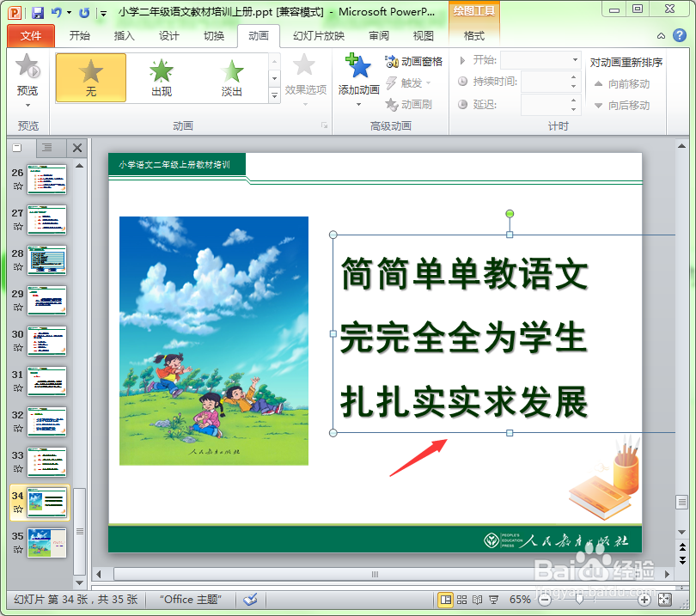
Task: Click the thumbnail pane scroll up arrow
Action: pyautogui.click(x=79, y=166)
